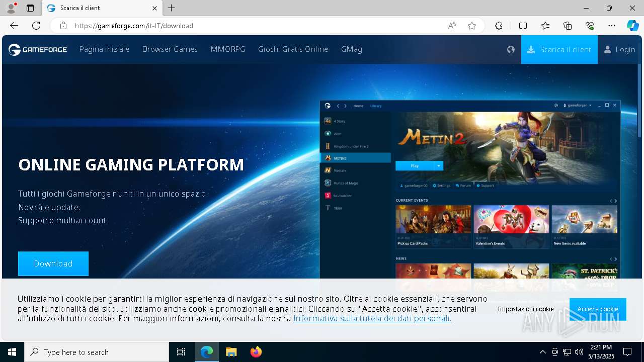644x362 pixels.
Task: Open MMORPG menu item
Action: (x=228, y=49)
